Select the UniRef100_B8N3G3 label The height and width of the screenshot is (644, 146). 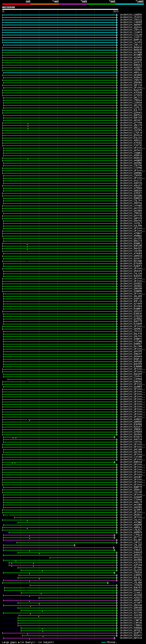131,65
